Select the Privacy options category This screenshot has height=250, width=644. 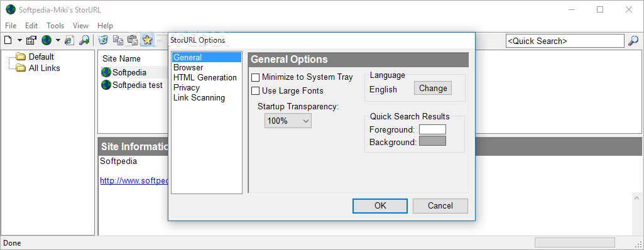tap(187, 87)
